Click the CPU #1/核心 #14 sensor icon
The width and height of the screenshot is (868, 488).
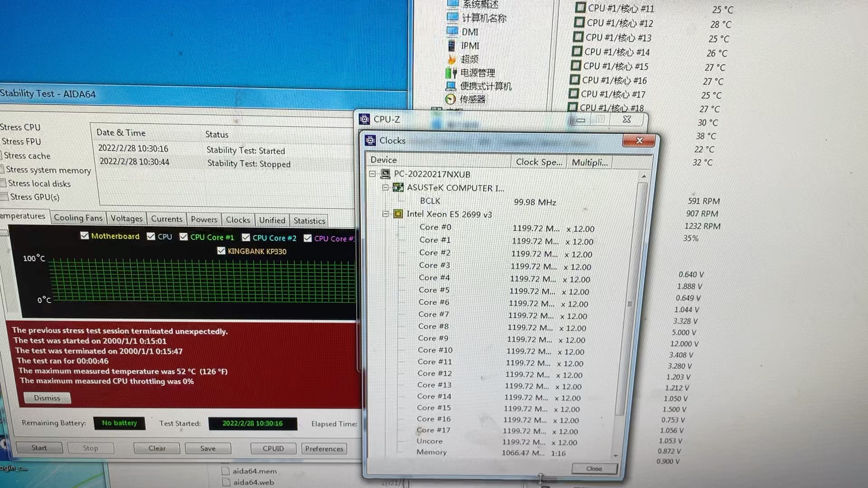(x=577, y=52)
